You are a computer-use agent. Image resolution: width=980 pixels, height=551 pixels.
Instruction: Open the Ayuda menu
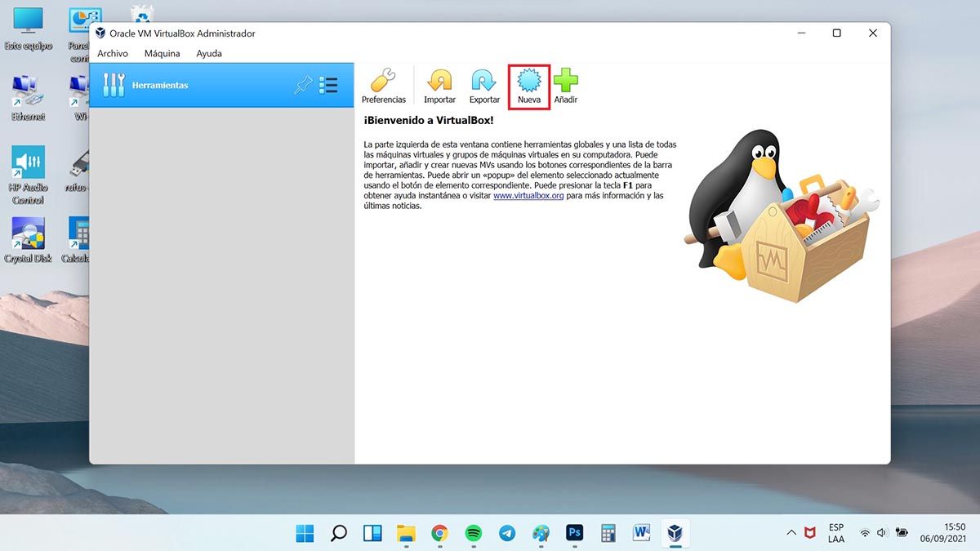[209, 54]
